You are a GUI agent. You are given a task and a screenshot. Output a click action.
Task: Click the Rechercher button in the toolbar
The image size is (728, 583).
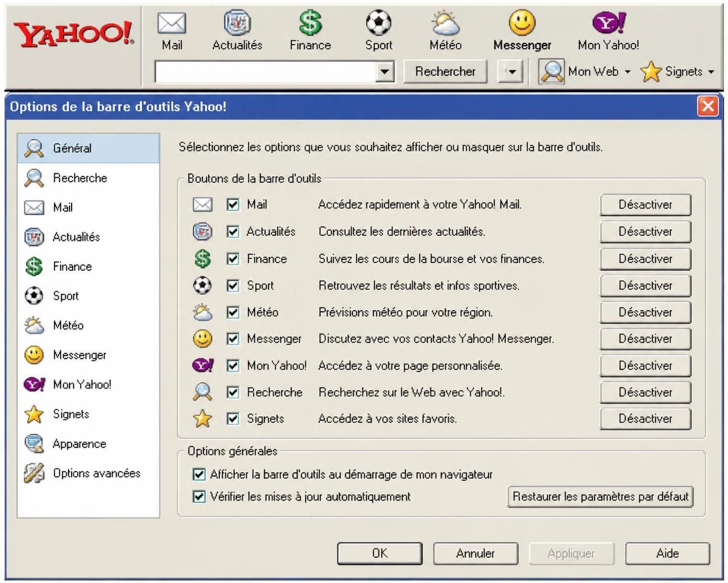pyautogui.click(x=445, y=72)
